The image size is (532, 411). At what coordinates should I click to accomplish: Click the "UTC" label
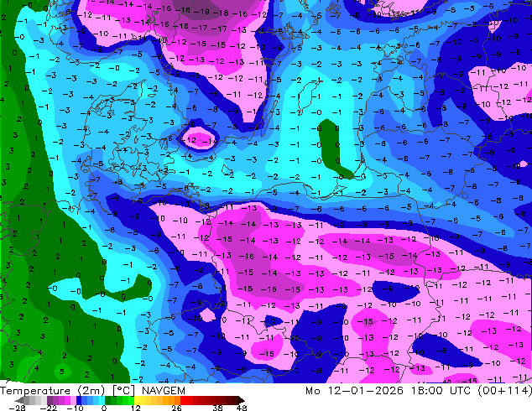pyautogui.click(x=460, y=391)
